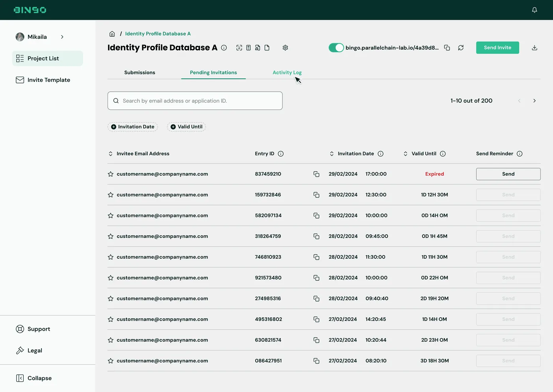
Task: Go to next page of results
Action: (x=534, y=101)
